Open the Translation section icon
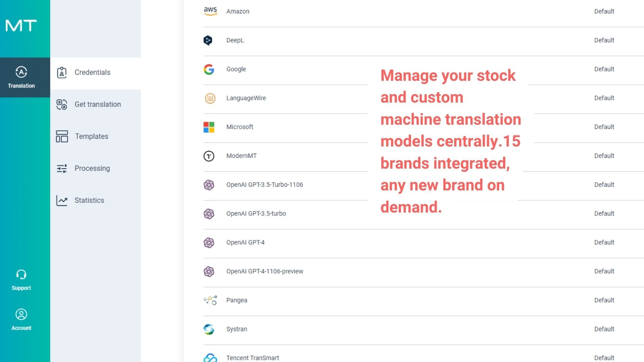The height and width of the screenshot is (362, 644). [21, 72]
